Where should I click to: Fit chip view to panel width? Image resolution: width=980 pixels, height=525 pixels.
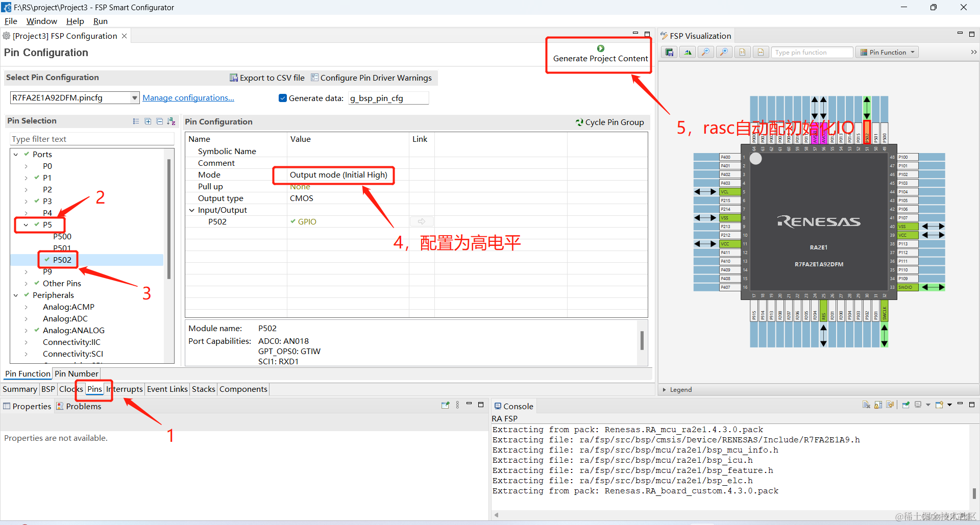tap(761, 52)
